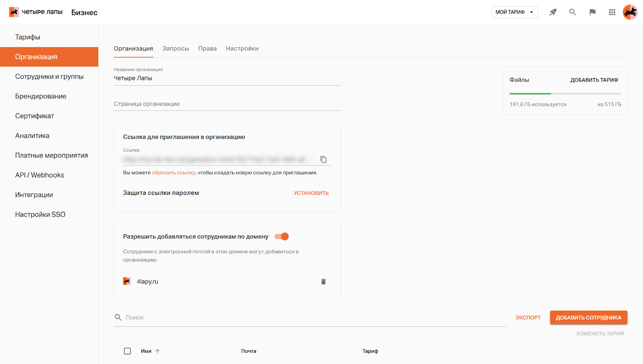Viewport: 643px width, 364px height.
Task: Delete the 4lapy.ru domain with trash icon
Action: tap(324, 281)
